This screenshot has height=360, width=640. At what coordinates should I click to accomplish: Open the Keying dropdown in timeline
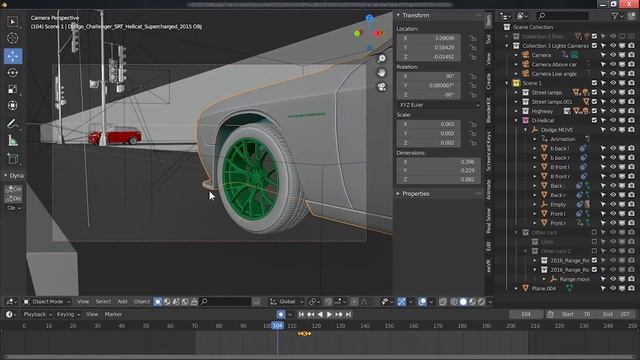pos(68,315)
